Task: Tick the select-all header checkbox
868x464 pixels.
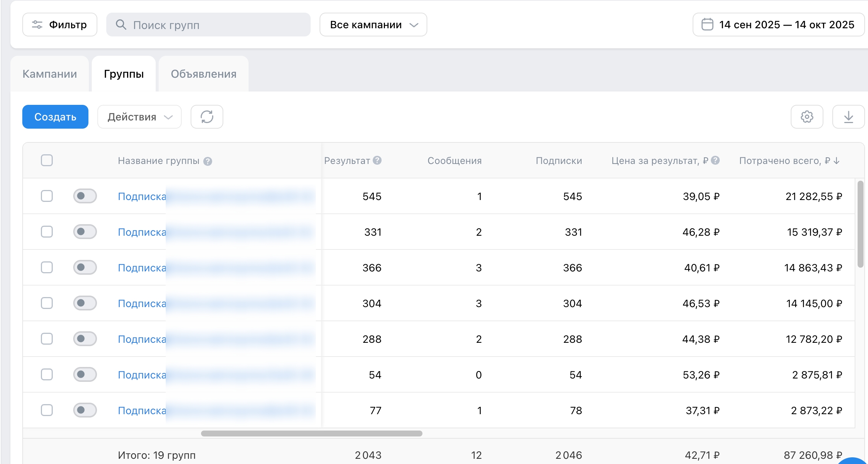Action: [x=47, y=160]
